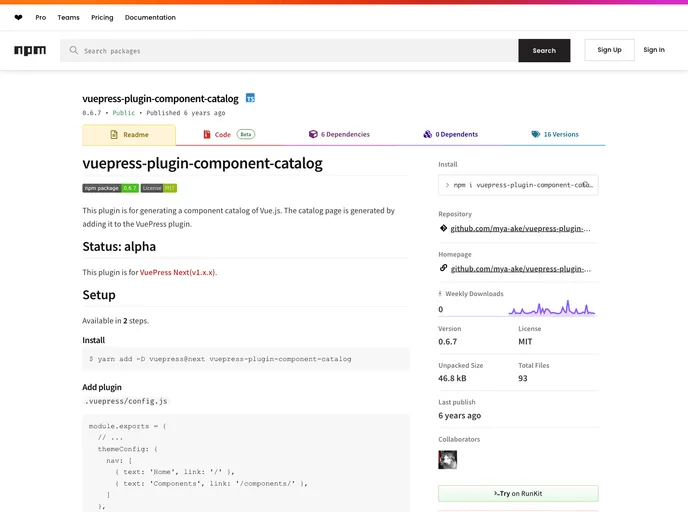Switch to the Code tab
This screenshot has width=688, height=512.
pyautogui.click(x=229, y=134)
